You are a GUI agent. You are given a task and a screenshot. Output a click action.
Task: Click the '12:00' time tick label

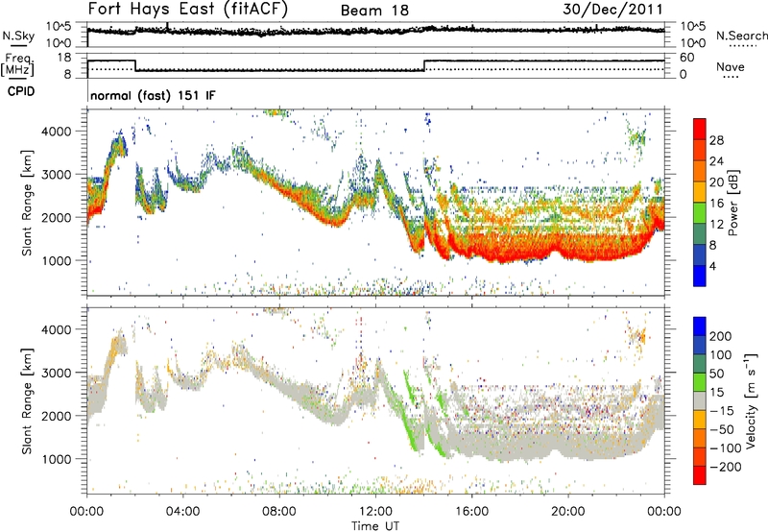[x=375, y=512]
